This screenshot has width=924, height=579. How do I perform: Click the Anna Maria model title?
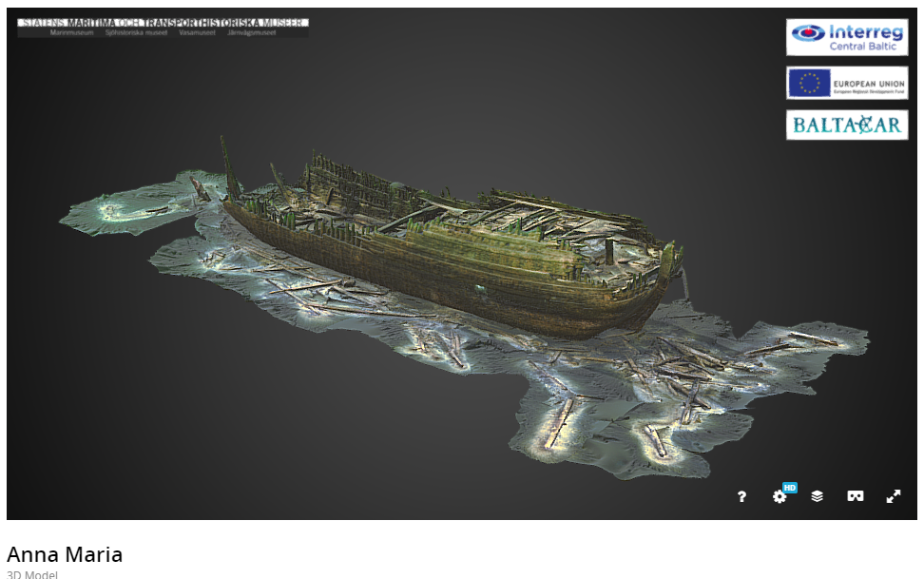click(65, 554)
